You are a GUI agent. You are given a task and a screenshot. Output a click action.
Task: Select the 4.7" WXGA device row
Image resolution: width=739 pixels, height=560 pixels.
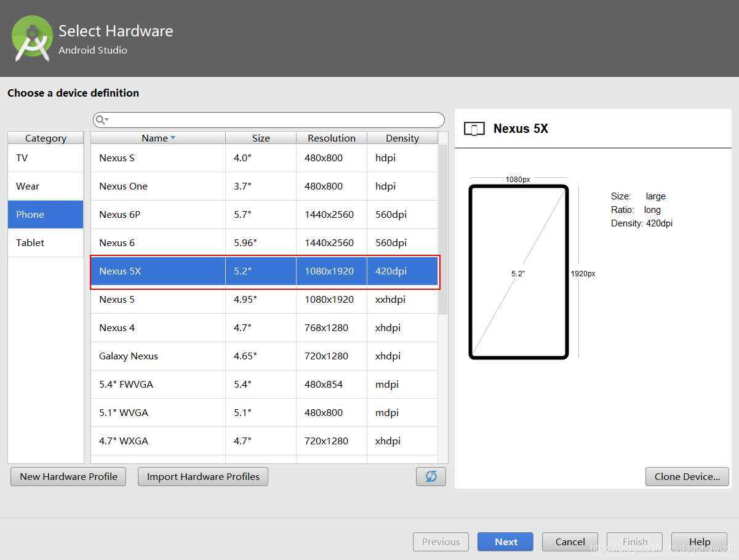tap(265, 441)
